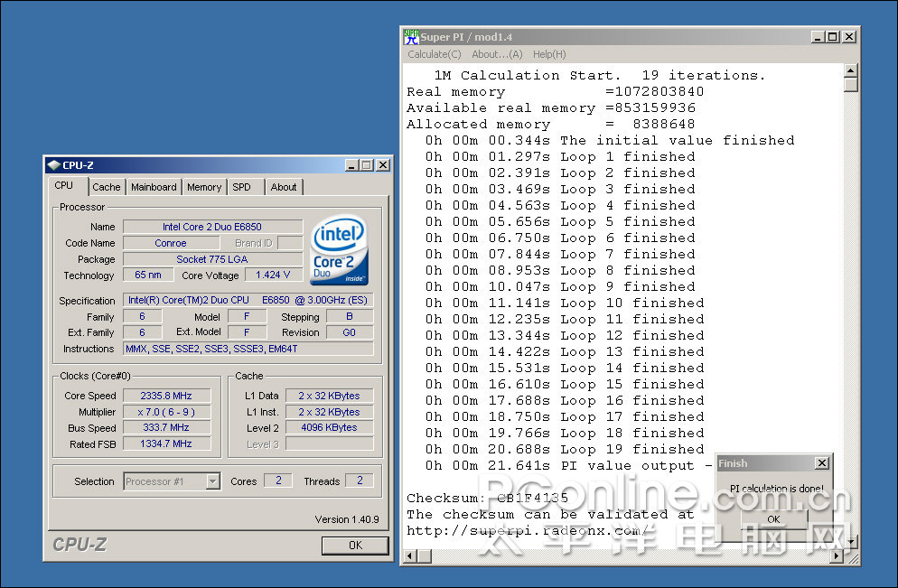Click the 1M Calculation Start line

point(600,76)
